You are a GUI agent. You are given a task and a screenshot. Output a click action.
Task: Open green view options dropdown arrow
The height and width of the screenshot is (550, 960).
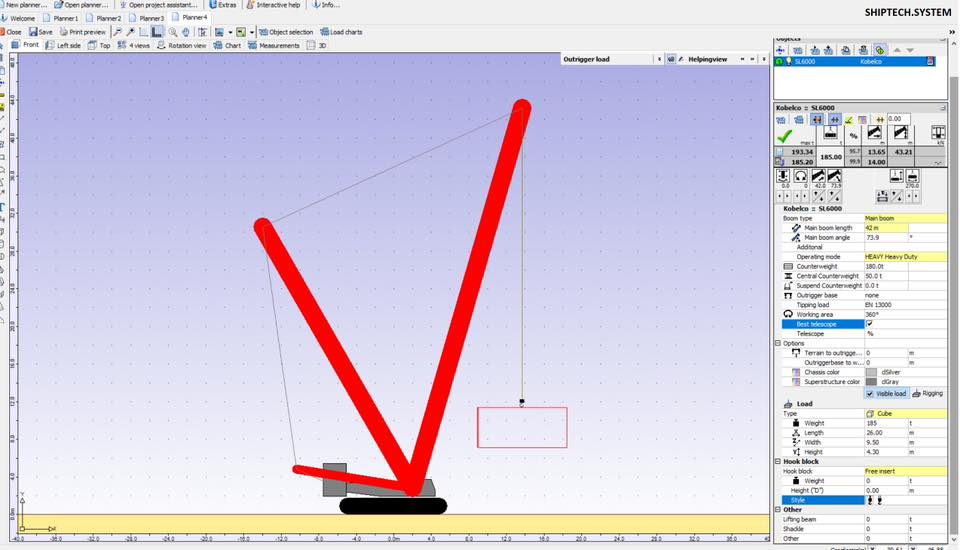(x=252, y=32)
